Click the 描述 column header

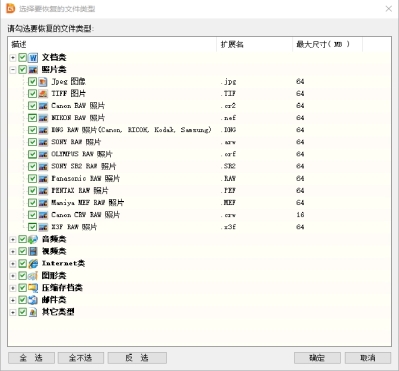(112, 44)
